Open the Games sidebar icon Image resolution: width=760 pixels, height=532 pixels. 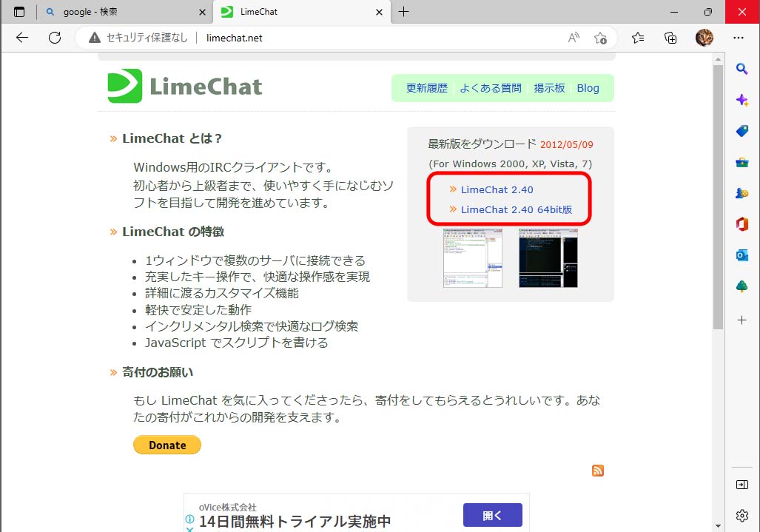741,193
